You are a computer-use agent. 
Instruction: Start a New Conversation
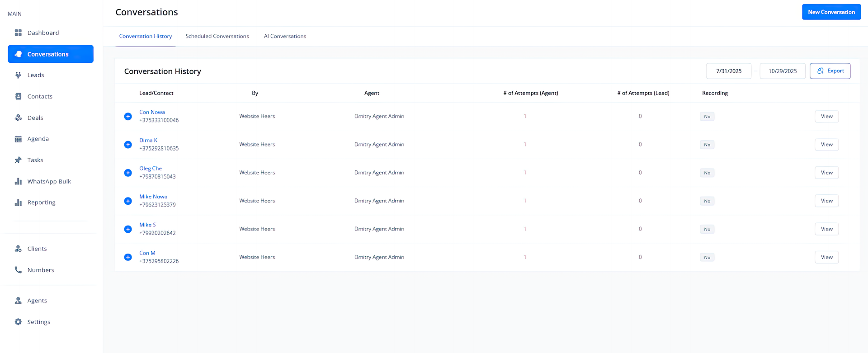(x=831, y=12)
